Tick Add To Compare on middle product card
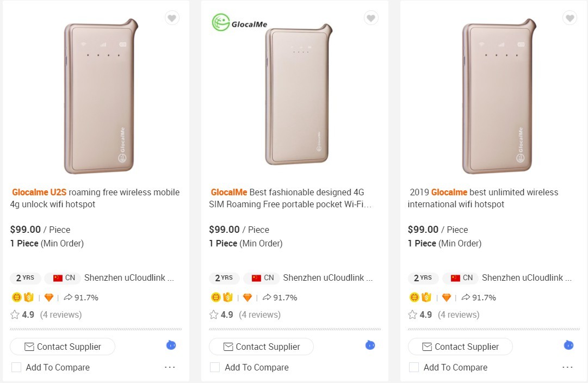Screen dimensions: 588x383 tap(215, 367)
